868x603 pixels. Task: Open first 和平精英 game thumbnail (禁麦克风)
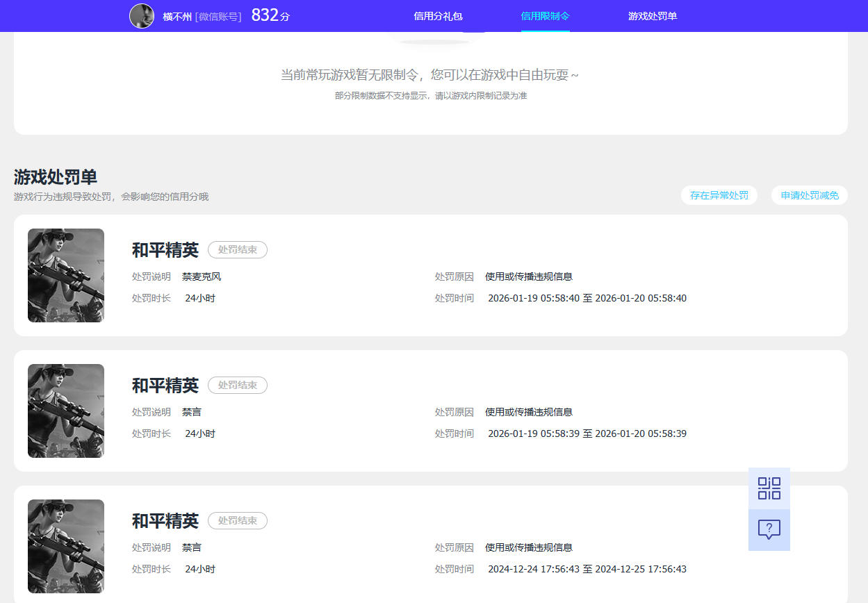coord(66,275)
